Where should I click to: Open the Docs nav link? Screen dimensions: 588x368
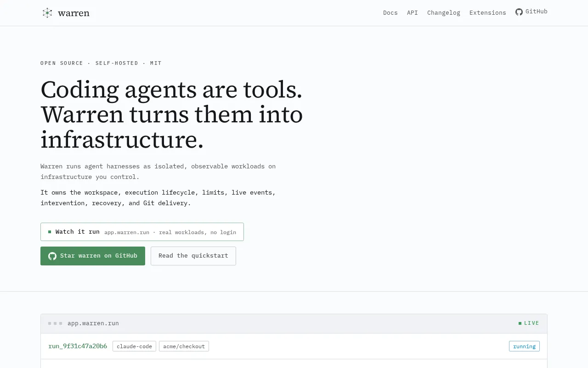click(390, 12)
